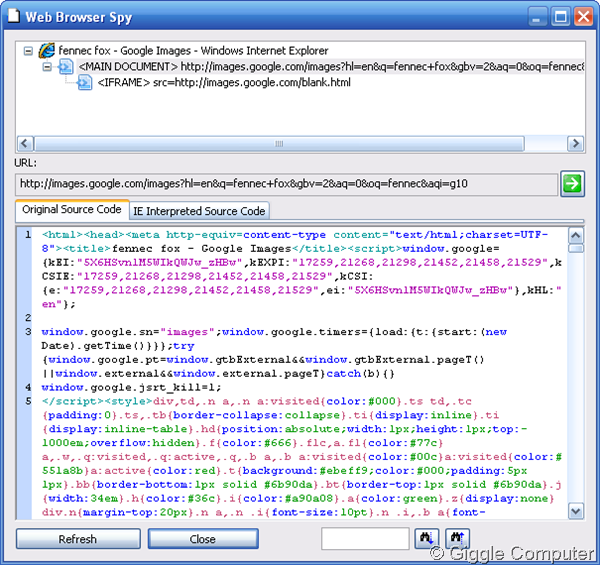Close Web Browser Spy via title bar X
Viewport: 600px width, 565px height.
pos(584,17)
